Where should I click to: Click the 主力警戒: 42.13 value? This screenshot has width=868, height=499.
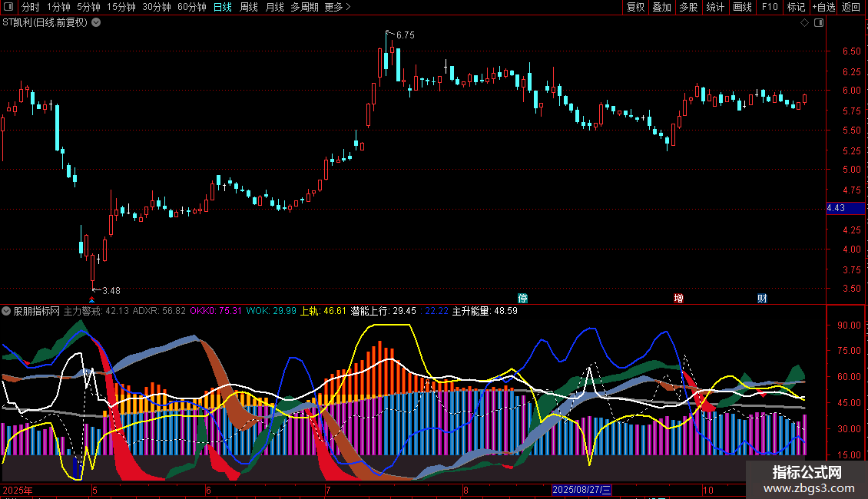coord(96,311)
